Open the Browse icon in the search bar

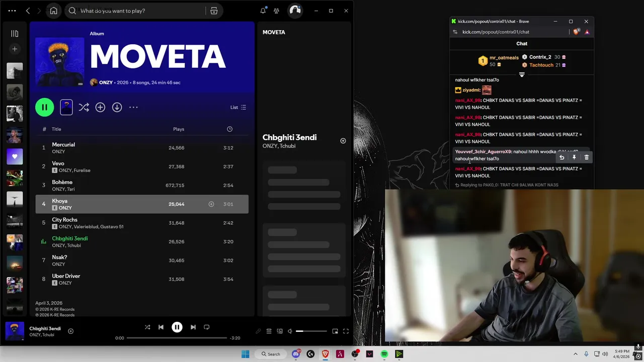coord(214,11)
